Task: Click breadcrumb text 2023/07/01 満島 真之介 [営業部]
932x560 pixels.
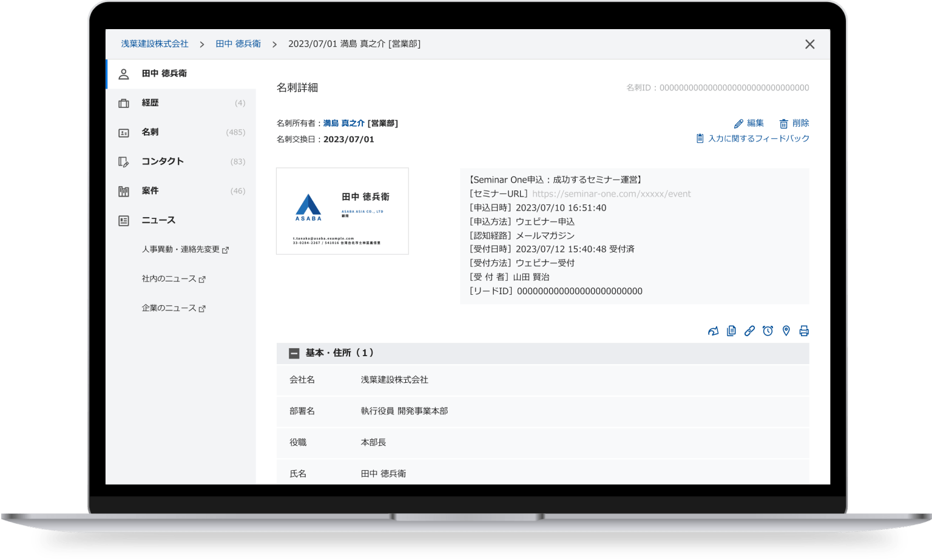Action: [x=354, y=44]
